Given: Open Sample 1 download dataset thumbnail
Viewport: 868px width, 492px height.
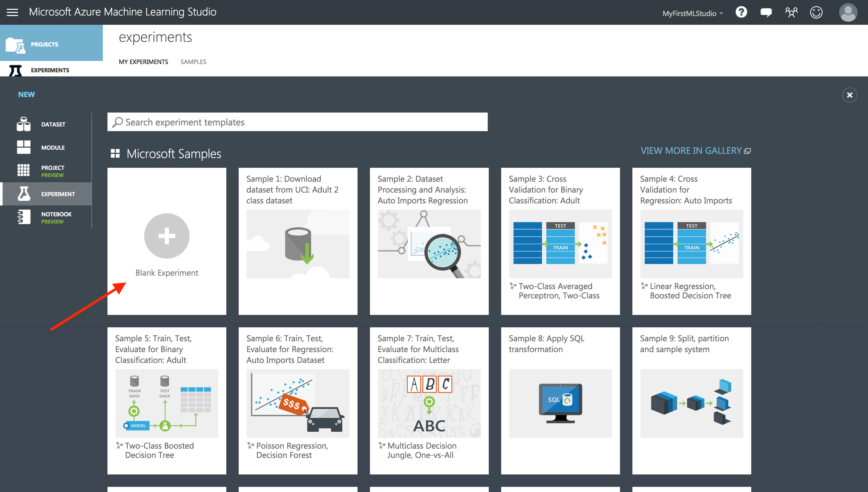Looking at the screenshot, I should [298, 244].
